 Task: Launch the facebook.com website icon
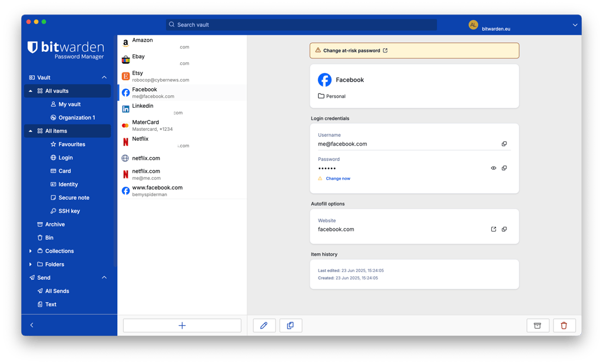click(x=493, y=229)
